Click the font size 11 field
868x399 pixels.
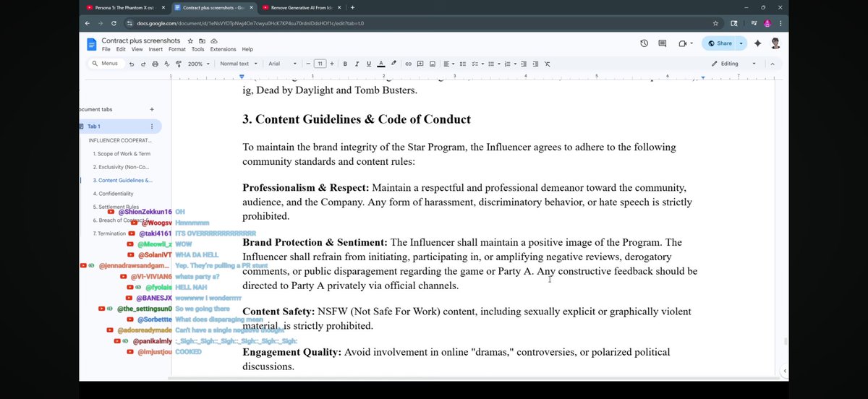click(320, 64)
